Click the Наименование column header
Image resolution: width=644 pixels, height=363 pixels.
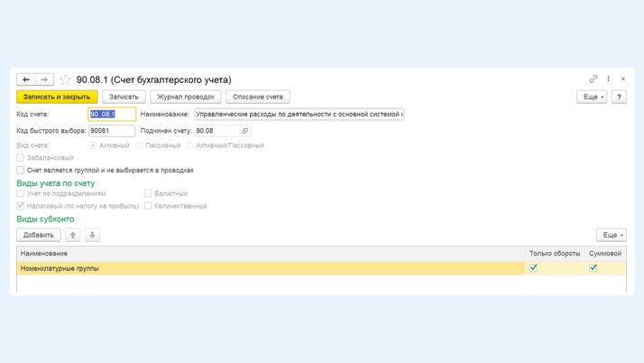point(271,254)
